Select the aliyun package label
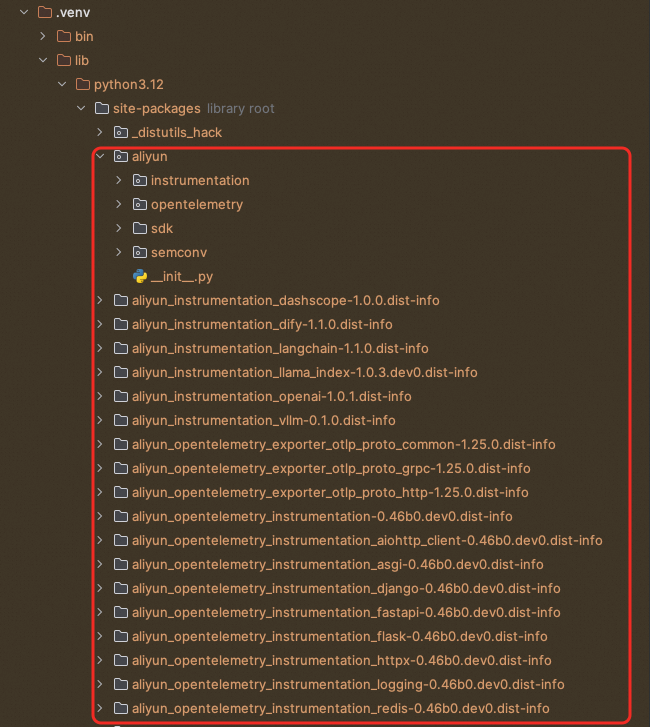Viewport: 650px width, 727px height. 150,157
